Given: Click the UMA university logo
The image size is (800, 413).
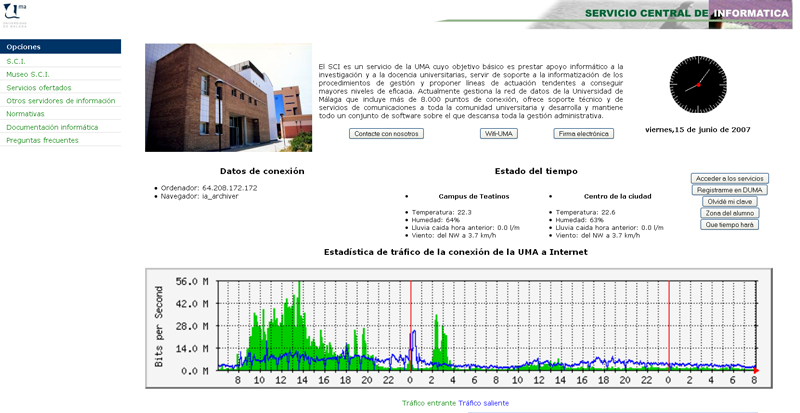Looking at the screenshot, I should (x=15, y=15).
